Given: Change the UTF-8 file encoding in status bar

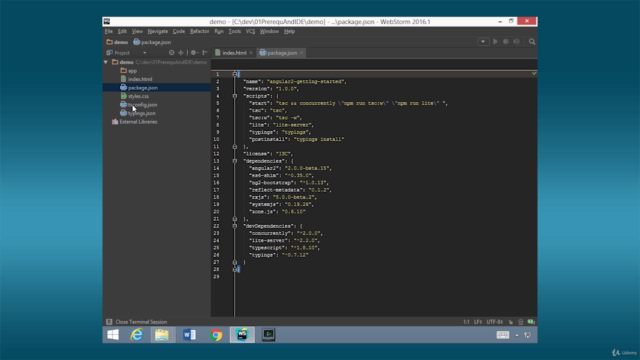Looking at the screenshot, I should click(495, 322).
